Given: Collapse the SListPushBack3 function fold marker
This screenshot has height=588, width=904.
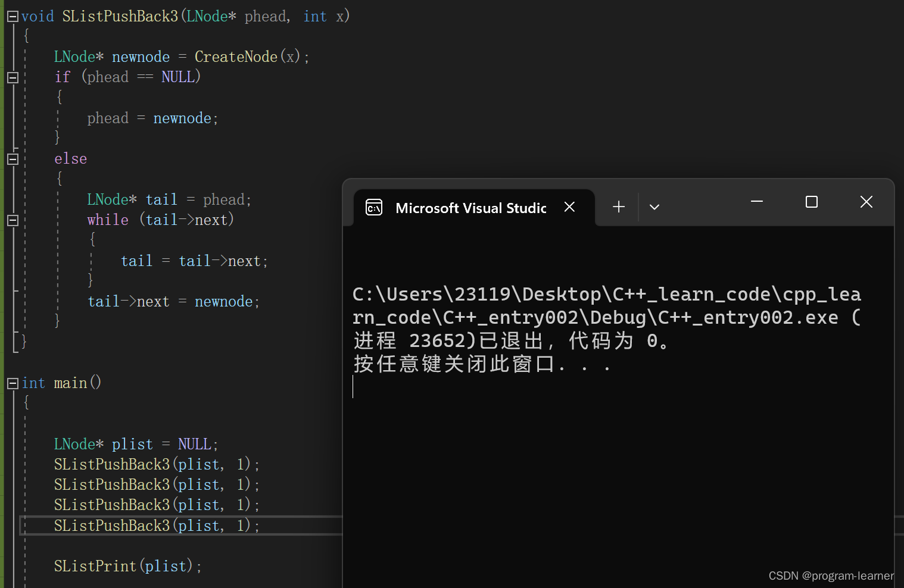Looking at the screenshot, I should 13,17.
